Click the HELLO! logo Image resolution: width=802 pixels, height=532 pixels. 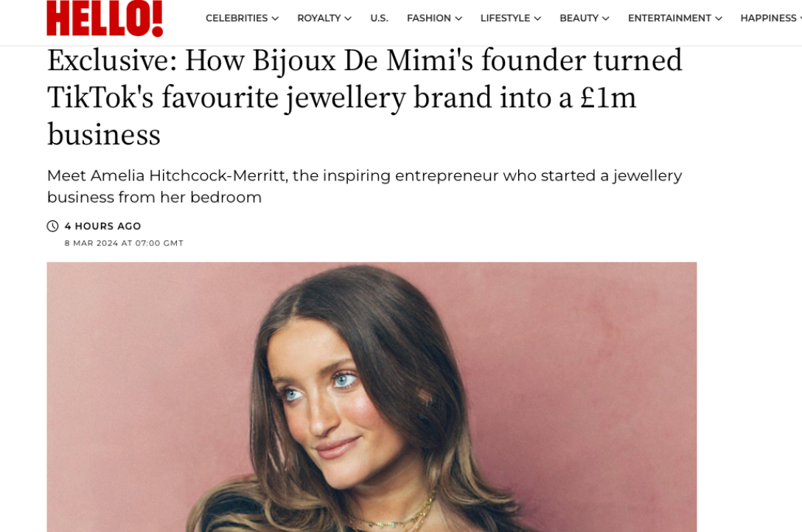click(x=105, y=18)
